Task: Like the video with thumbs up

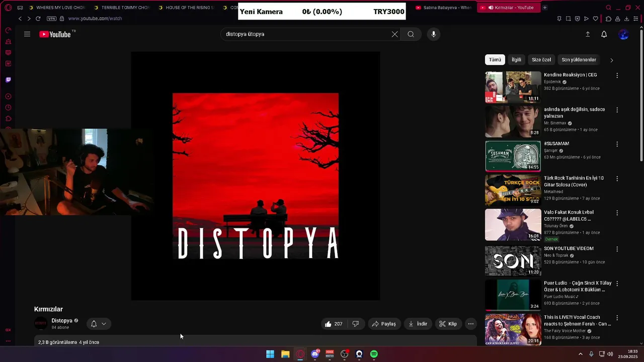Action: pyautogui.click(x=334, y=324)
